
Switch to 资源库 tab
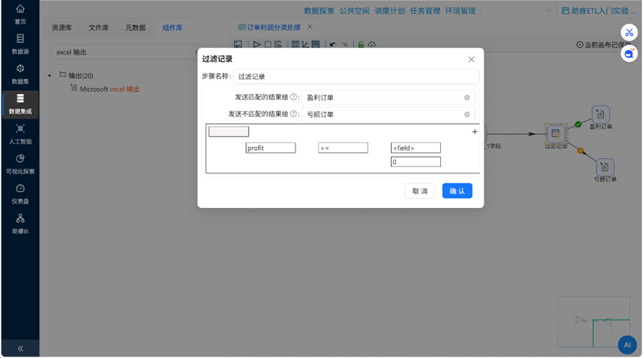point(62,28)
